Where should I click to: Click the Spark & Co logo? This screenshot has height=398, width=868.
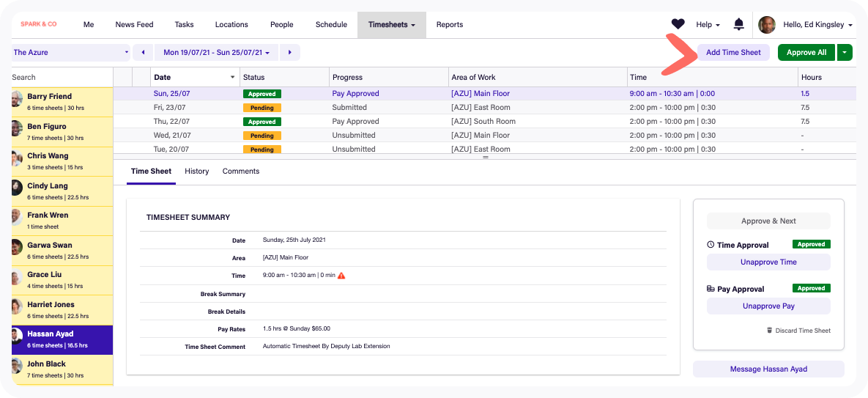39,24
